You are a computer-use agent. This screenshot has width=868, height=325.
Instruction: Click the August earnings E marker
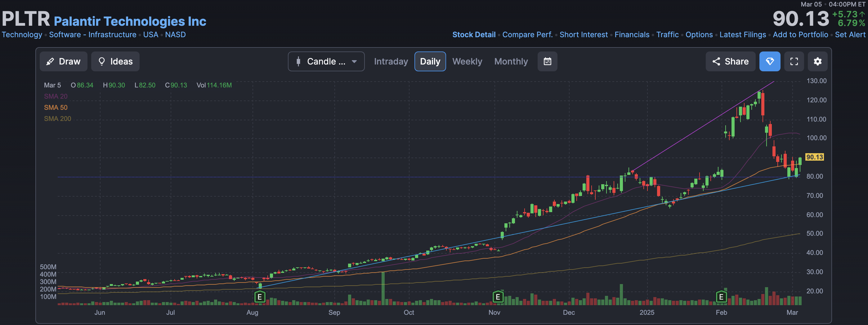[x=259, y=297]
